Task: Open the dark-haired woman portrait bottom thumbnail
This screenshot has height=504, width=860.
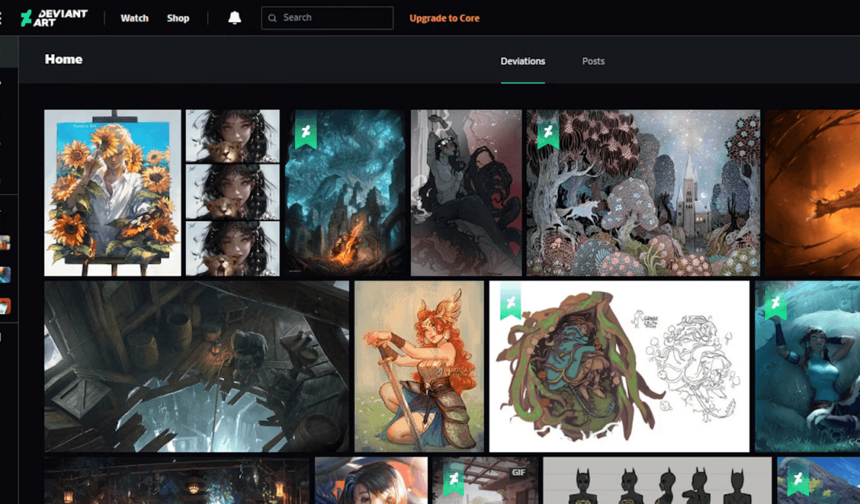Action: 371,480
